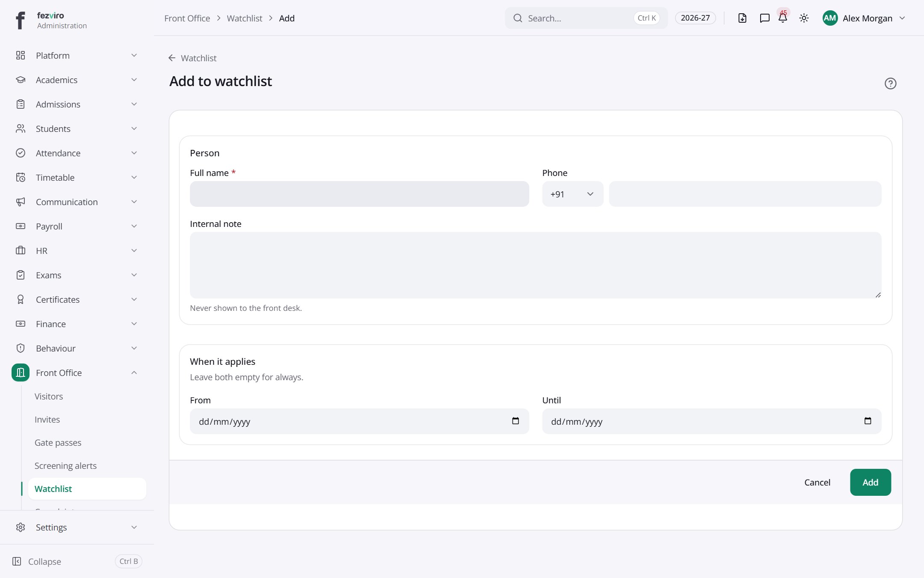Screen dimensions: 924x578
Task: Open Invites submenu item
Action: [x=47, y=420]
